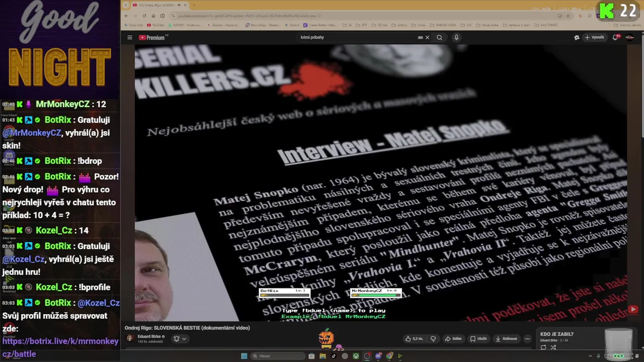Open the video title 'SLOVENSKÁ BESTIE'
This screenshot has width=644, height=362.
coord(187,328)
